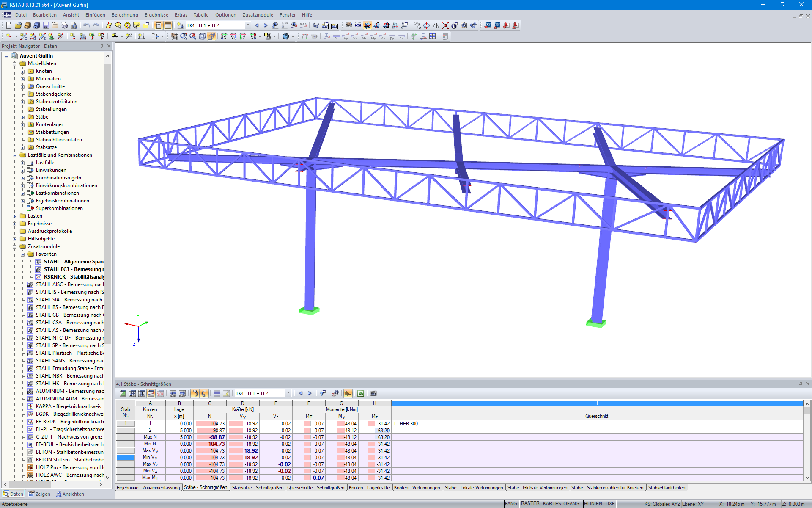Click the Print icon in toolbar
Viewport: 812px width, 508px height.
tap(64, 25)
